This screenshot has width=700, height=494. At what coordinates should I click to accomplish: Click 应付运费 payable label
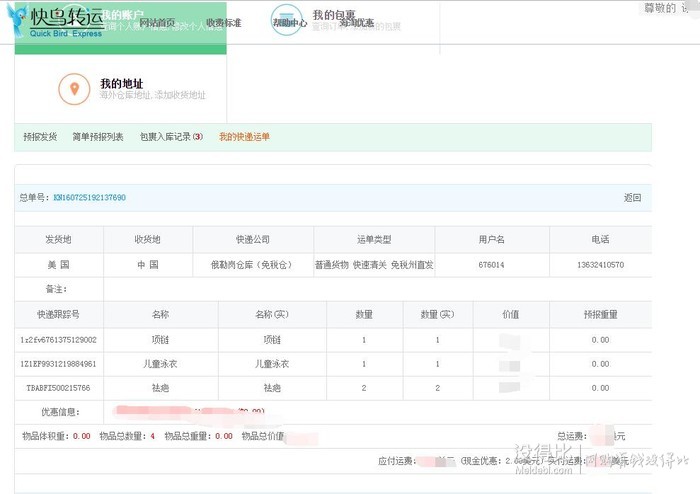click(x=397, y=461)
